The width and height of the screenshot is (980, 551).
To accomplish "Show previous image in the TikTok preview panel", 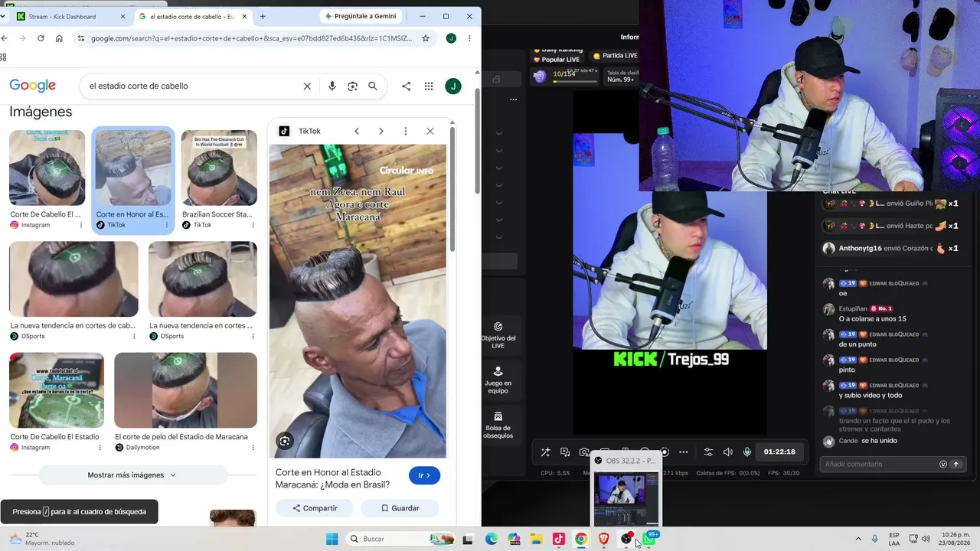I will coord(357,131).
